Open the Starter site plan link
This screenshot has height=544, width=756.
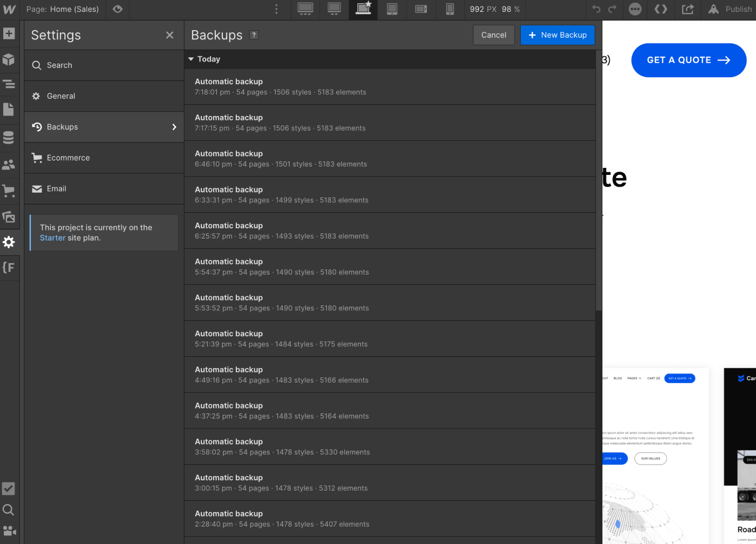pos(52,237)
